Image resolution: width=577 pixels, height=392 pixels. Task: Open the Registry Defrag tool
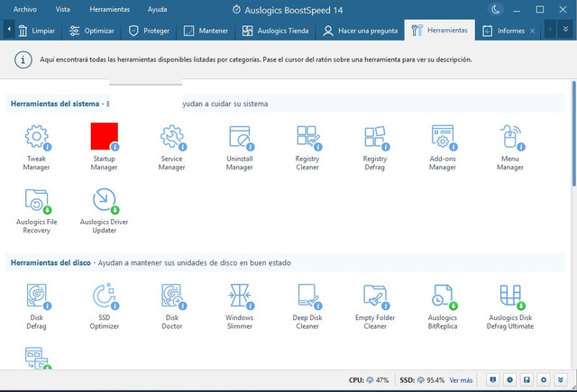[x=375, y=148]
